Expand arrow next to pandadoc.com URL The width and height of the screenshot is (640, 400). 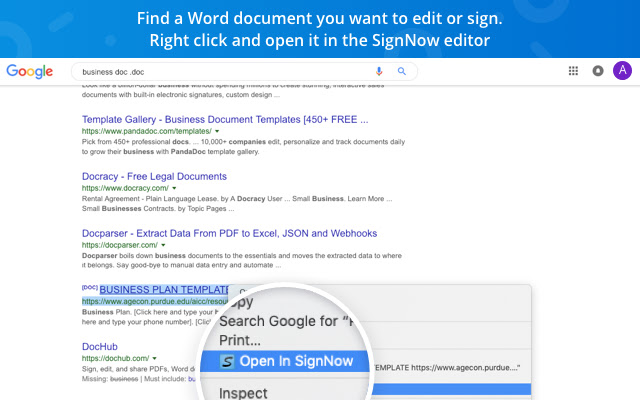tap(217, 131)
